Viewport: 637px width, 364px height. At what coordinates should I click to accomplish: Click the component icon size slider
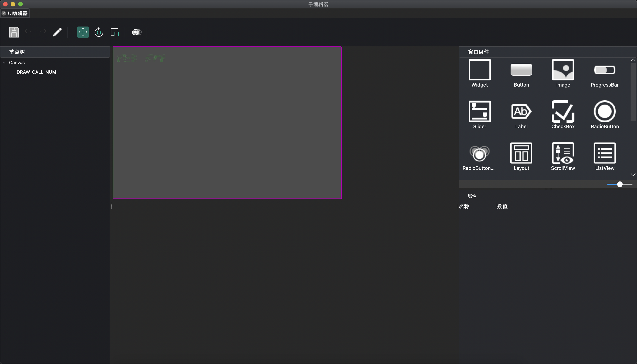(x=620, y=184)
